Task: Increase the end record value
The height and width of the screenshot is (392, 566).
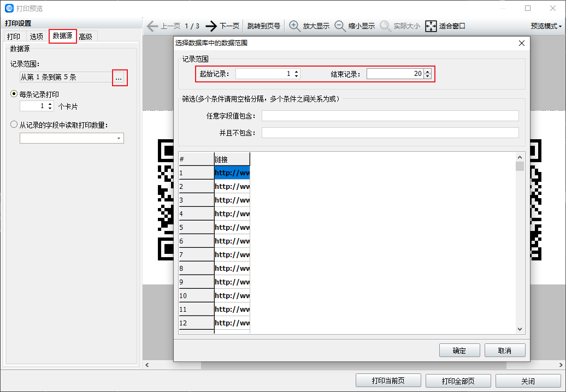Action: (427, 72)
